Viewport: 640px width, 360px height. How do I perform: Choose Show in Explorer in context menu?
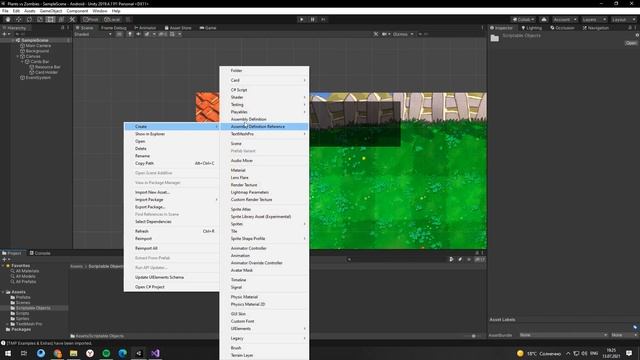coord(171,134)
